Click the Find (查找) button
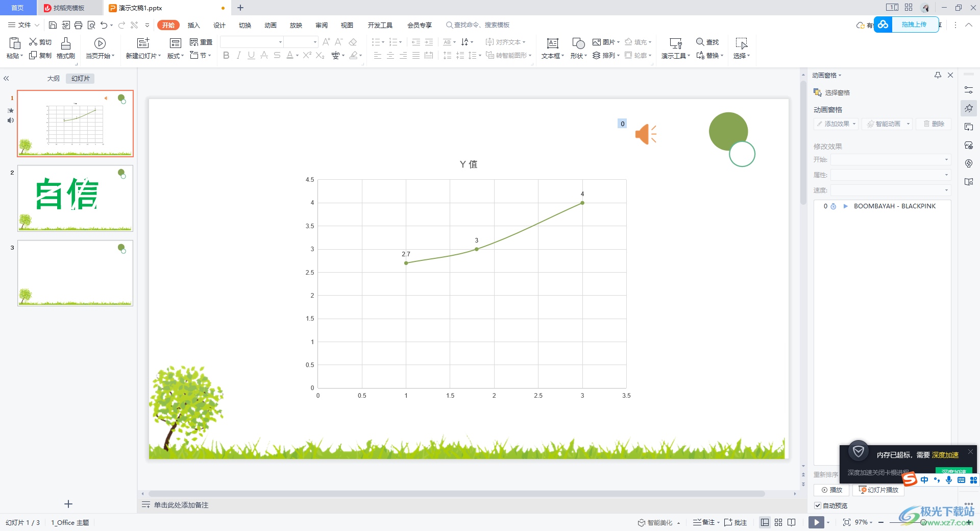This screenshot has width=980, height=531. 707,42
